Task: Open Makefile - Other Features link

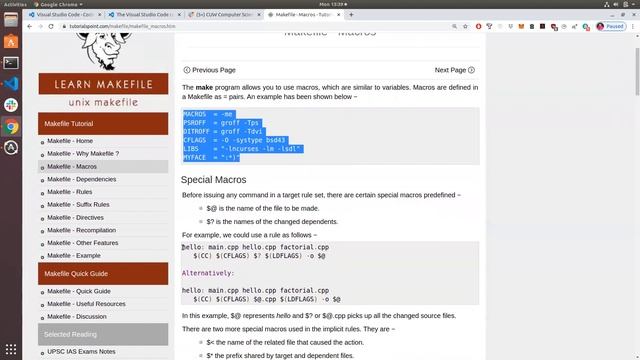Action: point(83,243)
